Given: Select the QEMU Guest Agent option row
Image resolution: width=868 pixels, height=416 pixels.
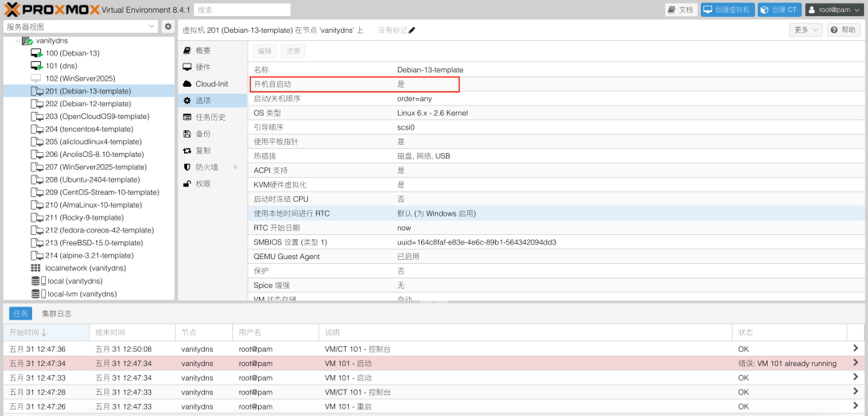Looking at the screenshot, I should click(x=555, y=257).
